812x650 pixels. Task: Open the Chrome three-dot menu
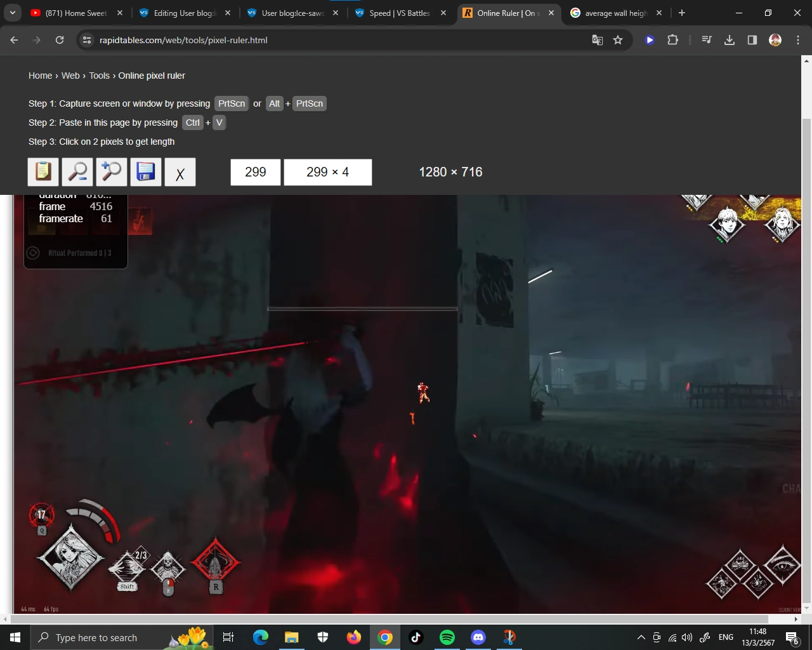(x=798, y=40)
